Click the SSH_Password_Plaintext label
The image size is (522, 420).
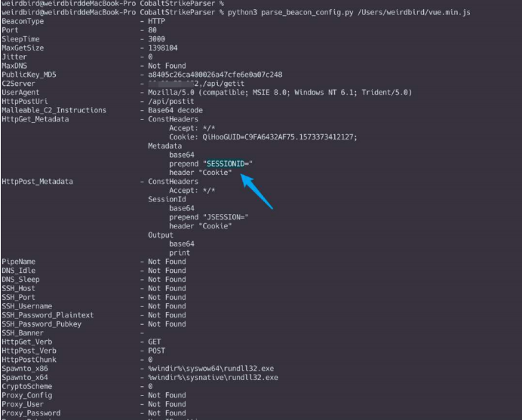[x=48, y=315]
